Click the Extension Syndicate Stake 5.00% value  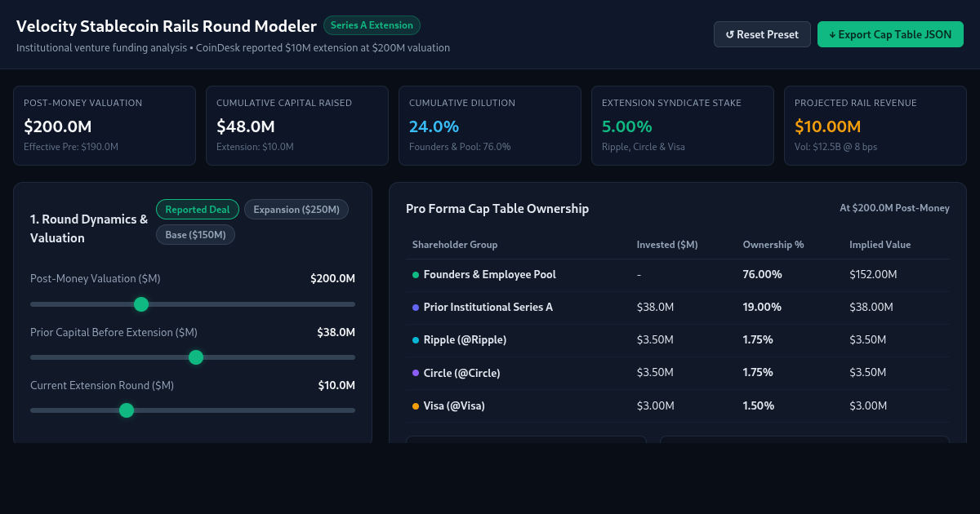pos(626,126)
